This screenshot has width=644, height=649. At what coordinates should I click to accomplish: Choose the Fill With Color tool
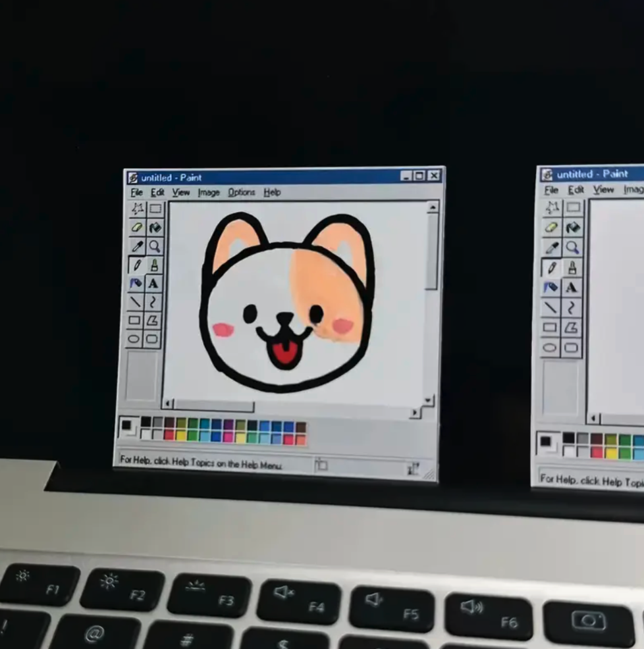point(153,227)
